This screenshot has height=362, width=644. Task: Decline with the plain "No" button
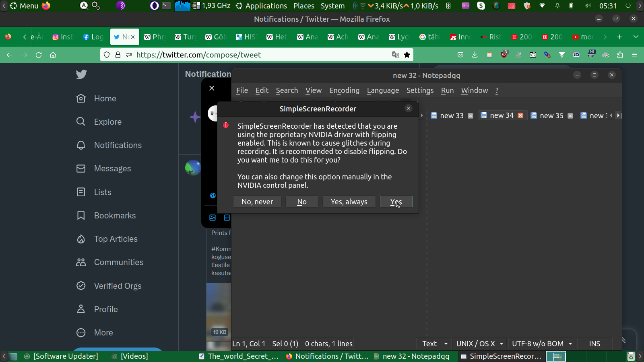302,202
